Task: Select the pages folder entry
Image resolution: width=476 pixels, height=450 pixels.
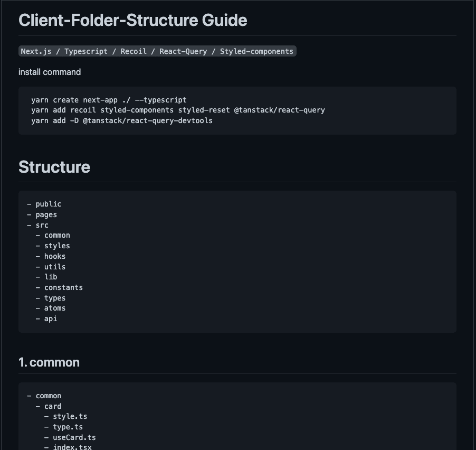Action: [46, 214]
